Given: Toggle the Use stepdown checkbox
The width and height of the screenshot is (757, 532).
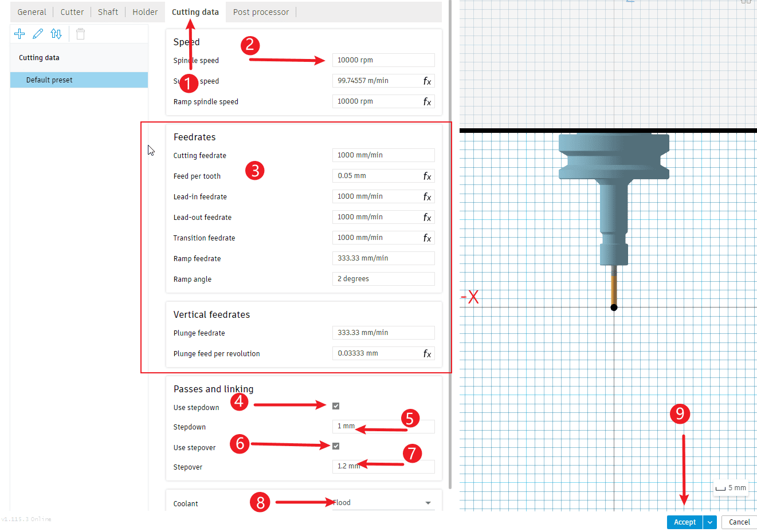Looking at the screenshot, I should coord(336,406).
